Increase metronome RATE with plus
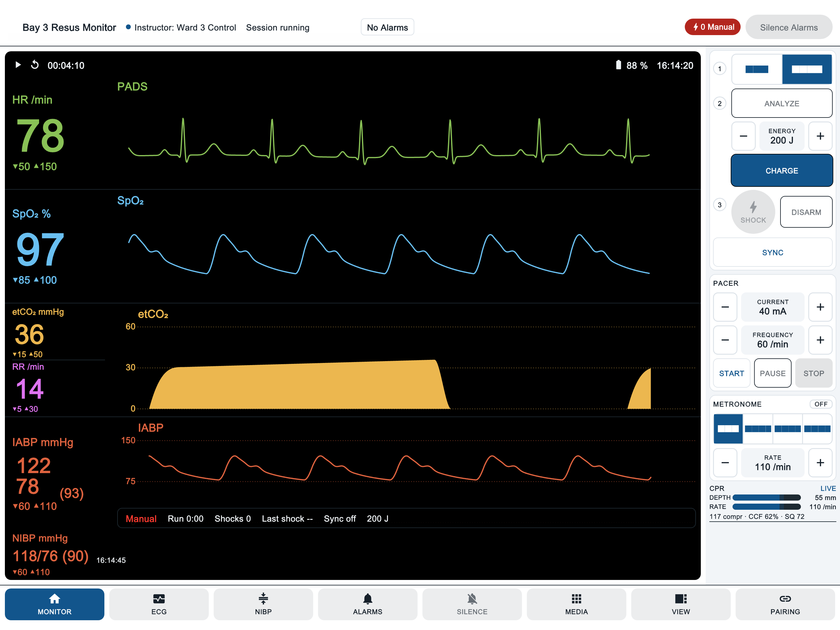 (x=820, y=462)
